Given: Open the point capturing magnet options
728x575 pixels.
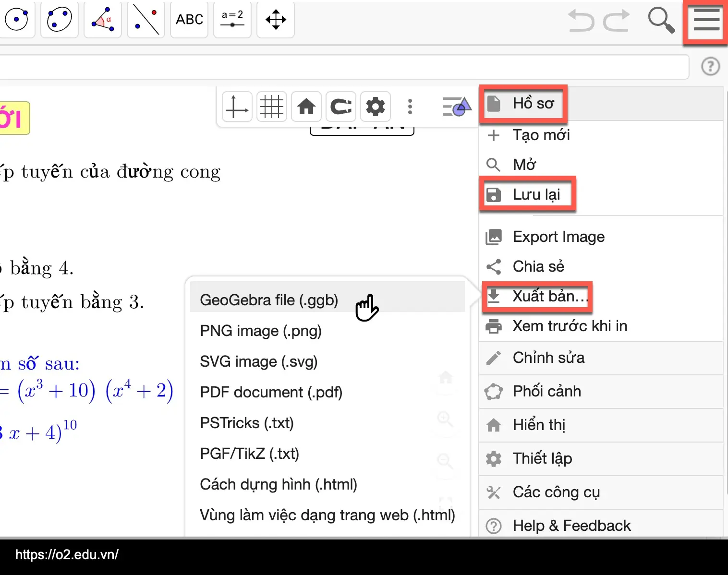Looking at the screenshot, I should (341, 107).
